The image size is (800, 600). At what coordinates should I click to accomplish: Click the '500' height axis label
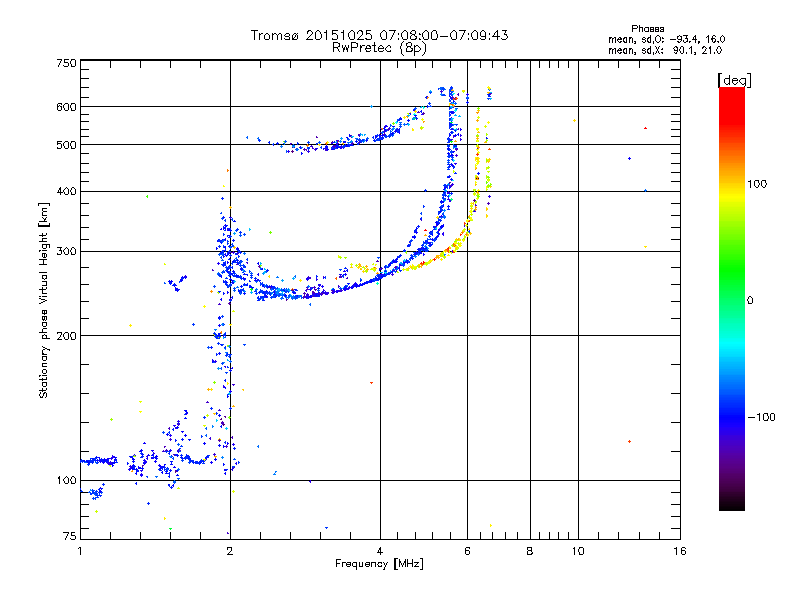[66, 145]
